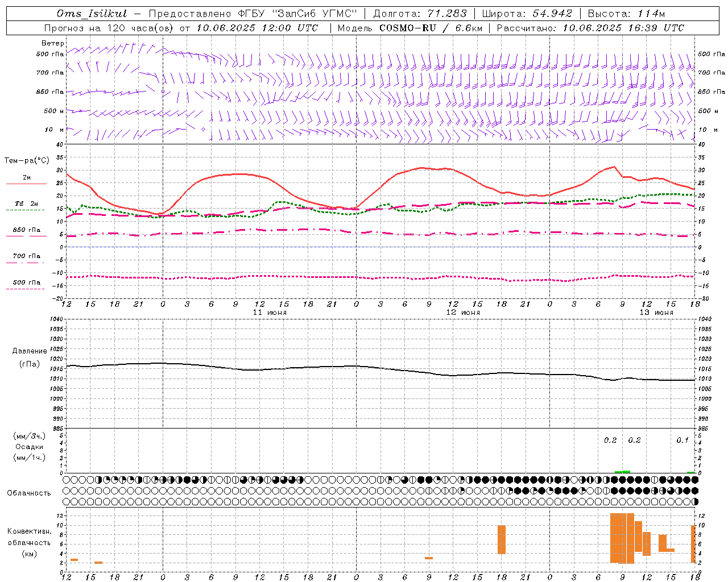Viewport: 728px width, 582px height.
Task: Select the ФГБУ "ЗапСиб УГМС" provider text
Action: coord(298,14)
